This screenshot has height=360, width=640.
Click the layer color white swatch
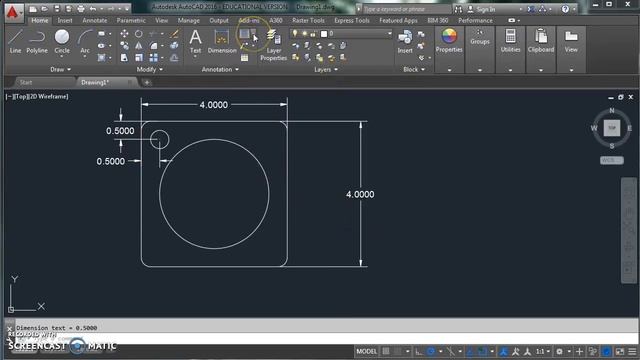[x=324, y=33]
